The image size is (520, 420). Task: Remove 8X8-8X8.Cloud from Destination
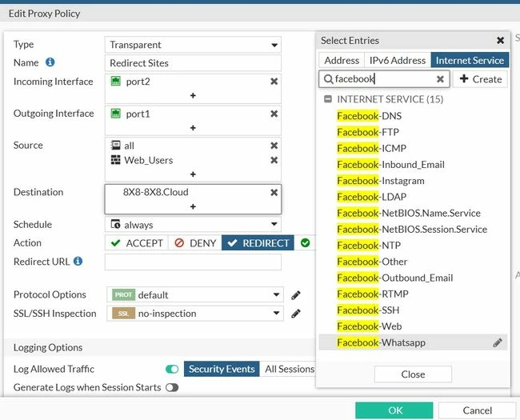tap(274, 193)
